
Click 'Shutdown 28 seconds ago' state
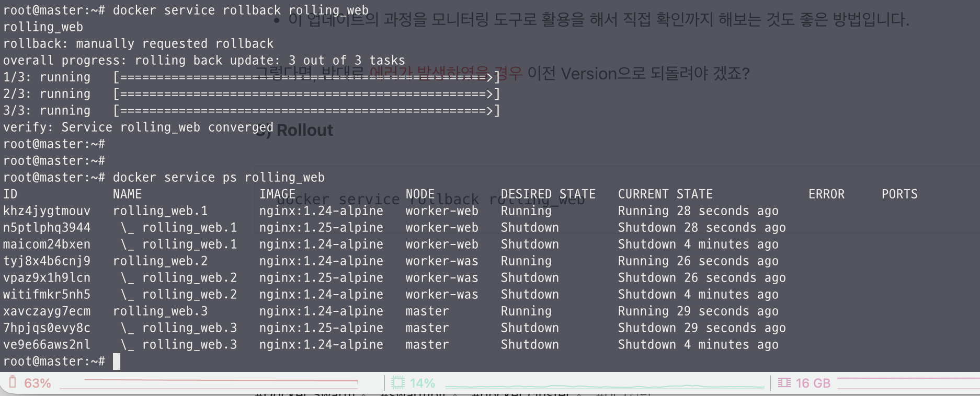pos(702,228)
